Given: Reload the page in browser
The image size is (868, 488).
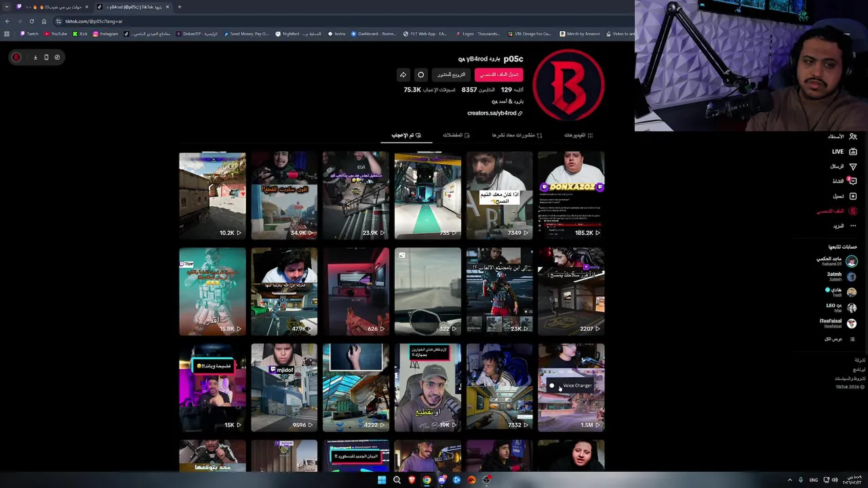Looking at the screenshot, I should click(x=31, y=21).
